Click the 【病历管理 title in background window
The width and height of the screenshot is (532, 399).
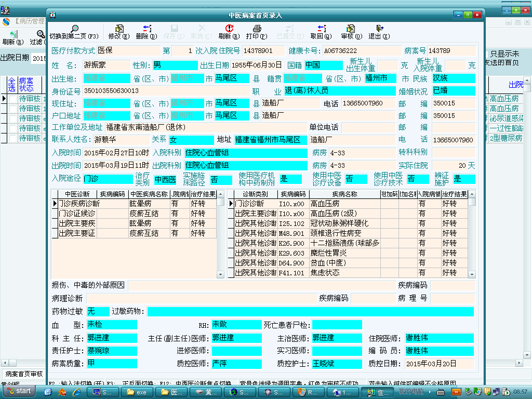[x=29, y=21]
